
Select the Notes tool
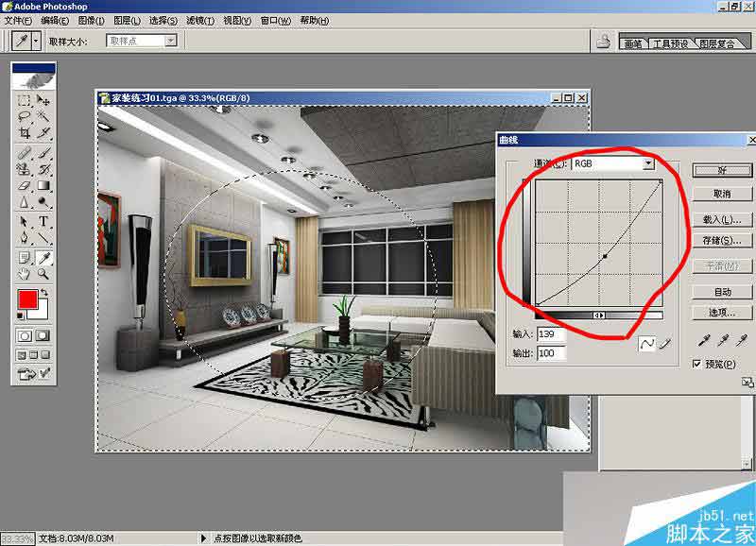click(24, 258)
